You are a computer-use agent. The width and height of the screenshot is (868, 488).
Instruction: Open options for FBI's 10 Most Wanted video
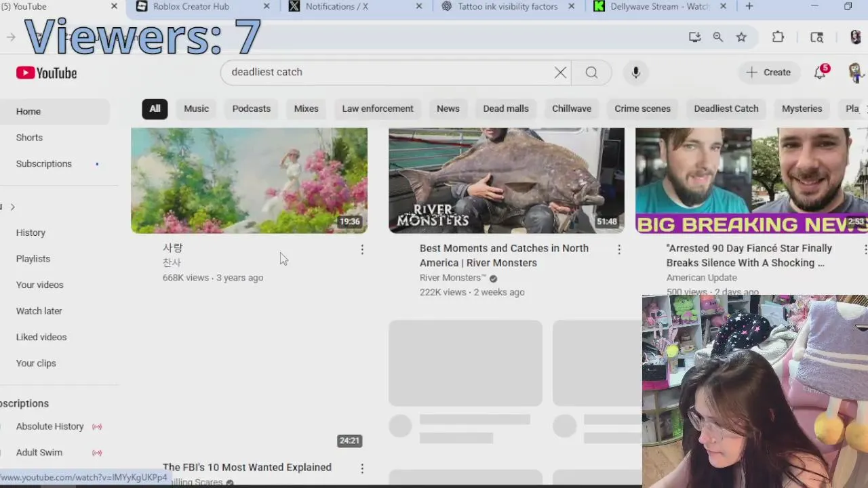coord(362,468)
